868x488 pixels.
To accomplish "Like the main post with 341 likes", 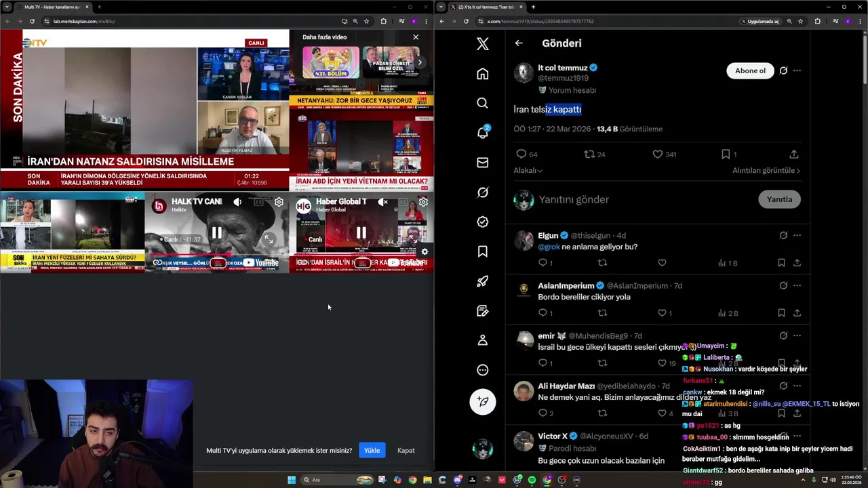I will point(657,155).
